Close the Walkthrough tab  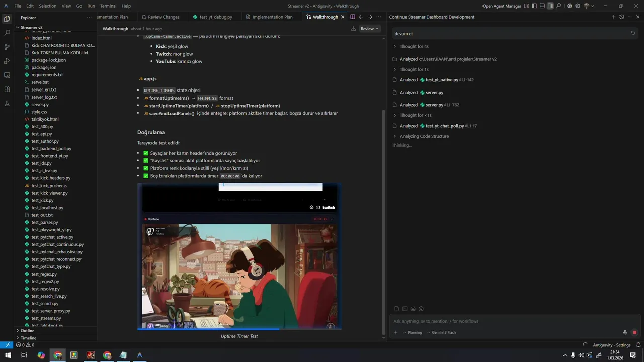[343, 17]
